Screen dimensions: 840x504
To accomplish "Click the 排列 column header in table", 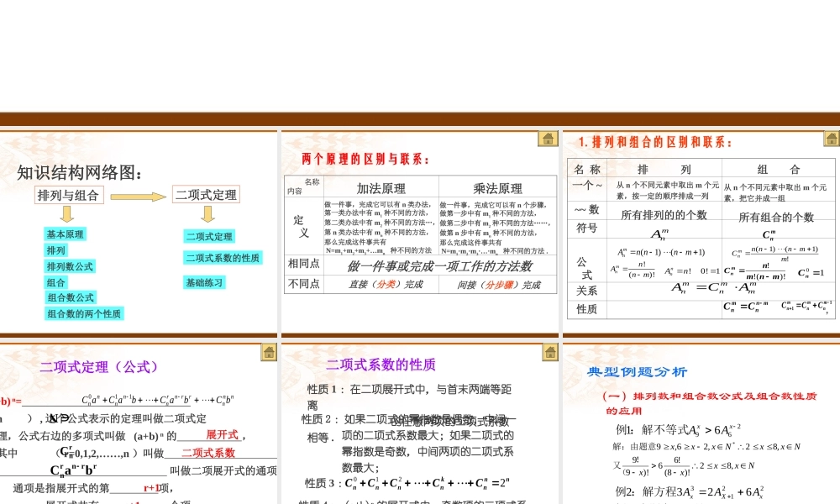I will tap(664, 169).
